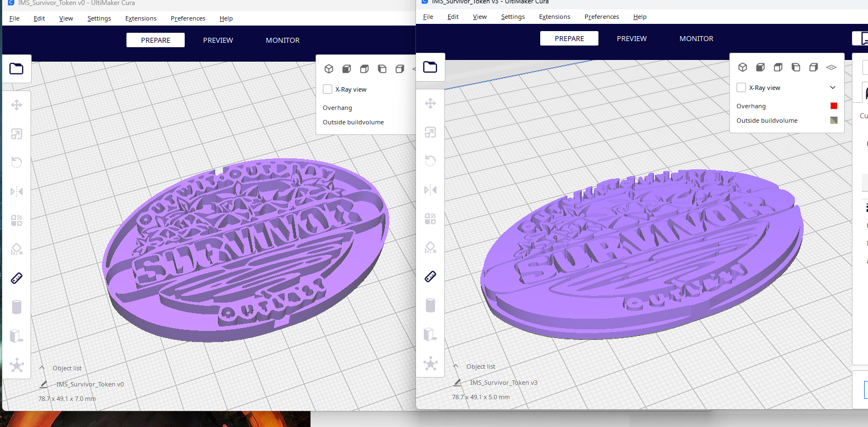Open the File menu in v3 window
This screenshot has height=427, width=868.
(428, 17)
